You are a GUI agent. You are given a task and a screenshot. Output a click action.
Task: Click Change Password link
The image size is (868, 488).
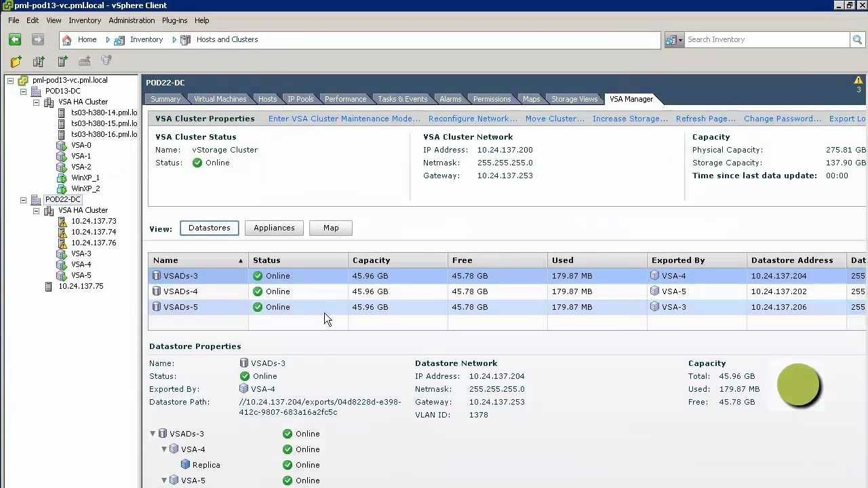(x=783, y=119)
